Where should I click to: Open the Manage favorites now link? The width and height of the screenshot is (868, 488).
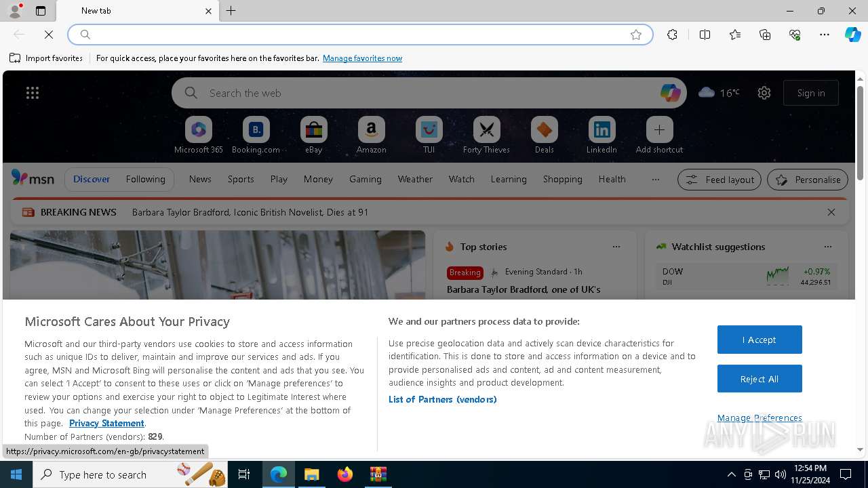coord(362,58)
